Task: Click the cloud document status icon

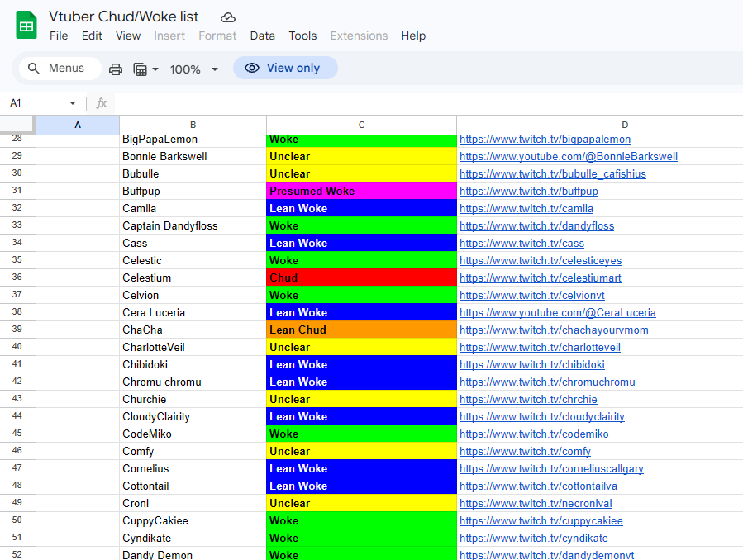Action: click(x=228, y=17)
